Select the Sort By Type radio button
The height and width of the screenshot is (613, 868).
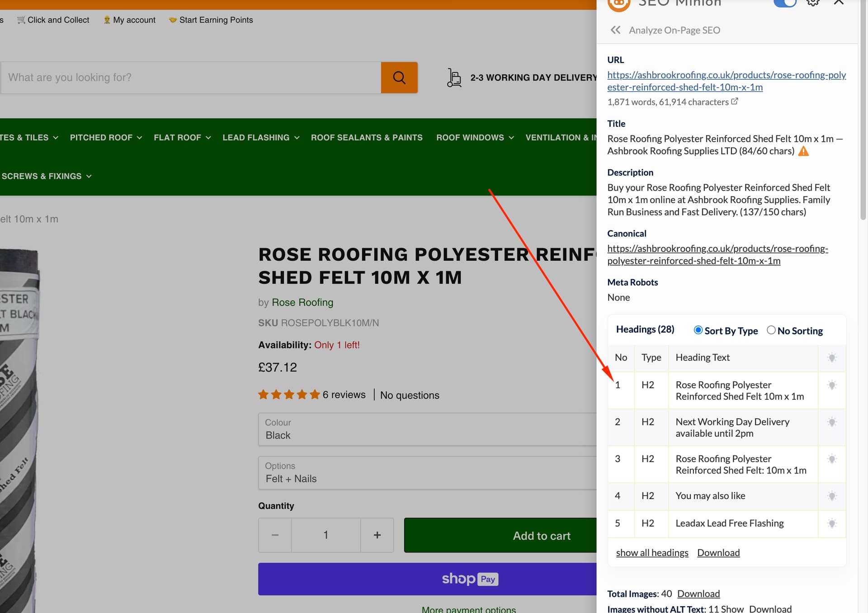tap(698, 330)
